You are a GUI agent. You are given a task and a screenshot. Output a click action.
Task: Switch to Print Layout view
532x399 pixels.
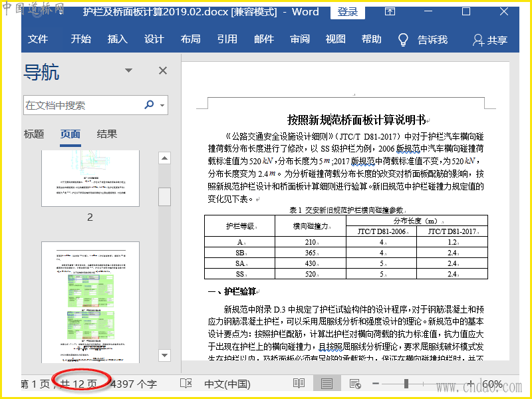point(327,384)
